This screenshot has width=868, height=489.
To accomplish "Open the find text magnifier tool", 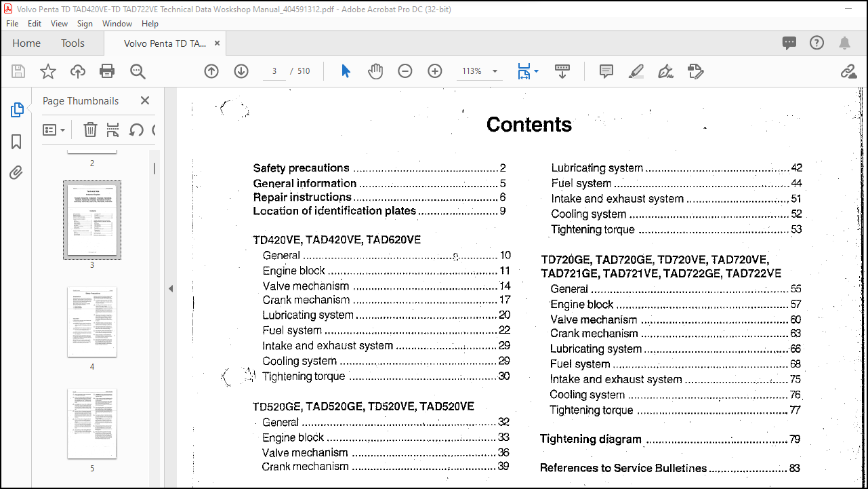I will click(138, 71).
